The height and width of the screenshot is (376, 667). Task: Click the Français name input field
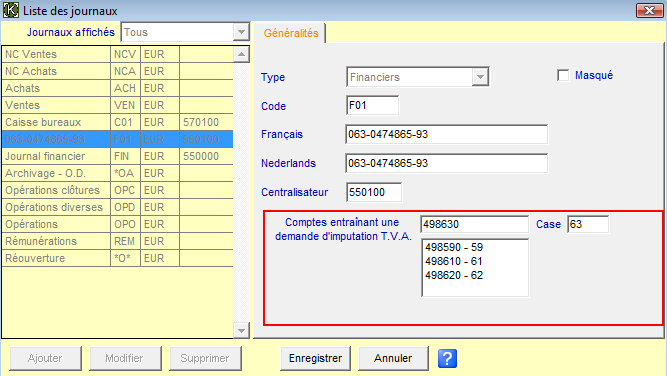[447, 134]
